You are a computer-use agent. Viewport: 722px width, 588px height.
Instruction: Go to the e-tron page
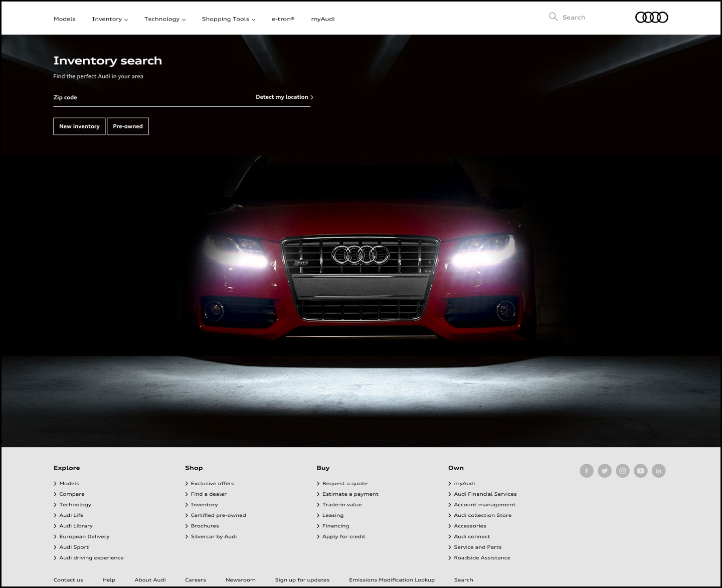click(283, 19)
